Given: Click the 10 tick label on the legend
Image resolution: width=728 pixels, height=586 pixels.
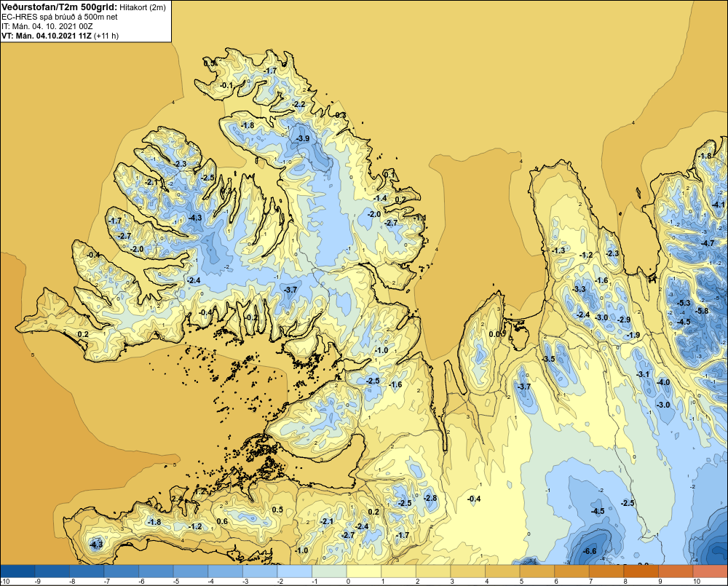Looking at the screenshot, I should (x=697, y=582).
